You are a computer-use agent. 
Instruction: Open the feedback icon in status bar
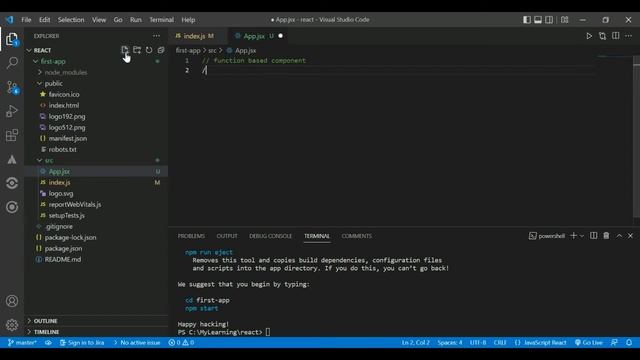pyautogui.click(x=614, y=342)
